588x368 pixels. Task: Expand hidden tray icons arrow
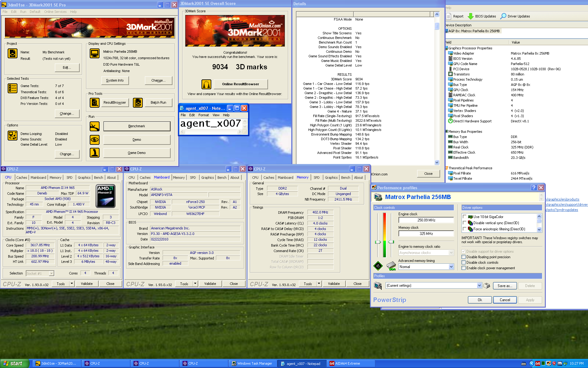tap(532, 363)
